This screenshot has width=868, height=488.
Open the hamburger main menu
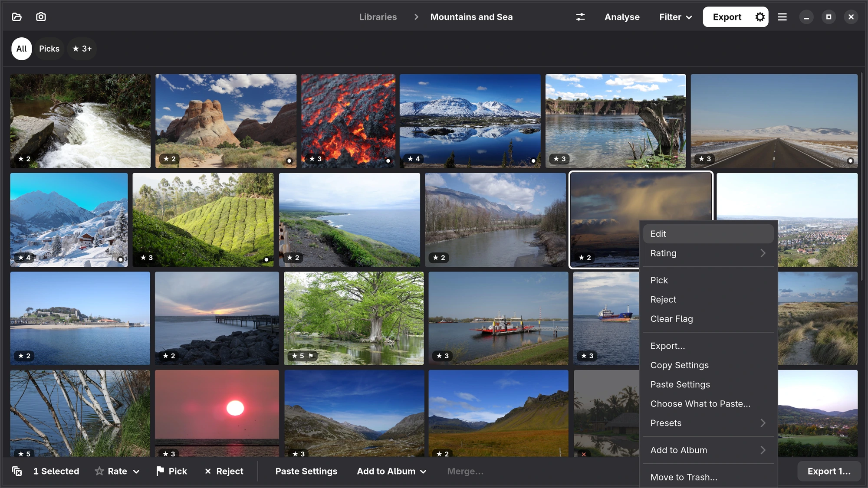782,17
